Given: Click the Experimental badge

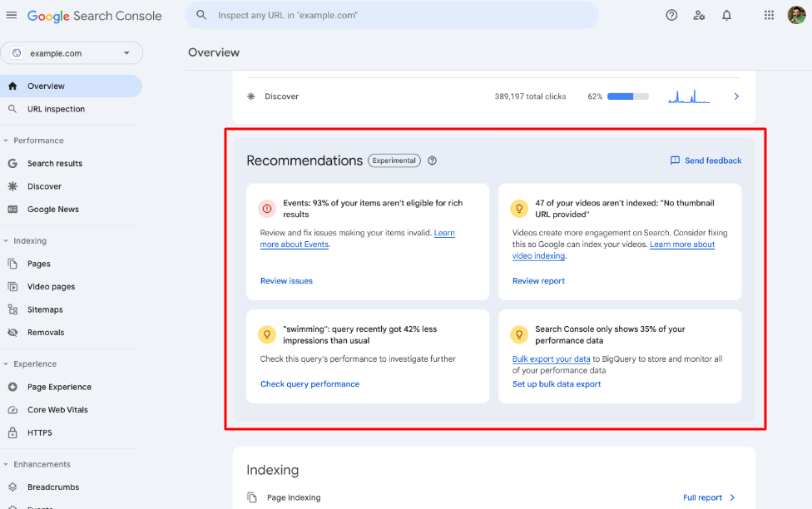Looking at the screenshot, I should (394, 161).
